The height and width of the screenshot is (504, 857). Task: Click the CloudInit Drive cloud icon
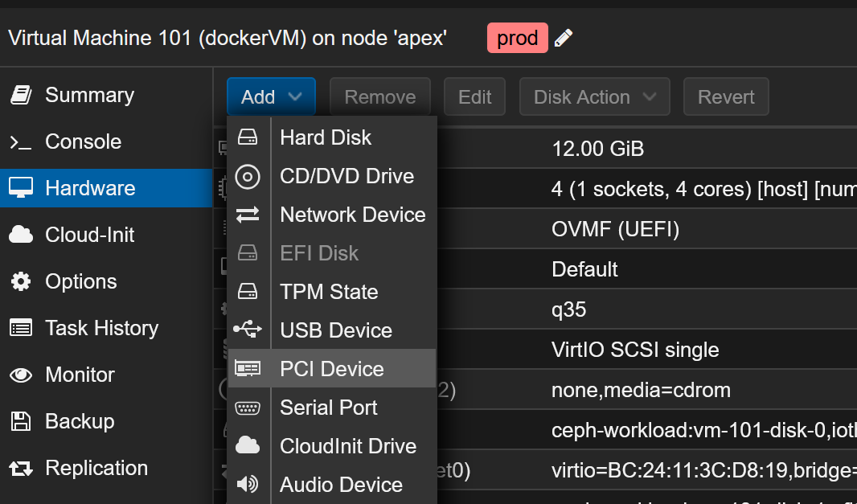248,446
